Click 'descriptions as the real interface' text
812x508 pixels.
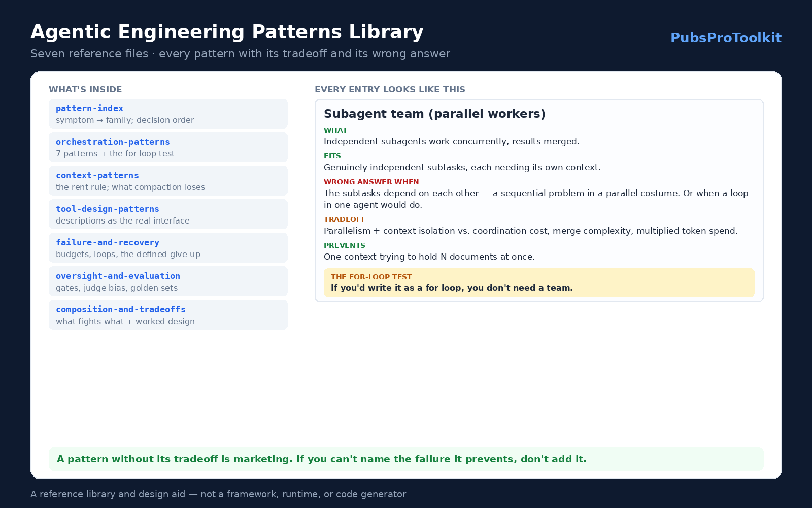click(123, 221)
